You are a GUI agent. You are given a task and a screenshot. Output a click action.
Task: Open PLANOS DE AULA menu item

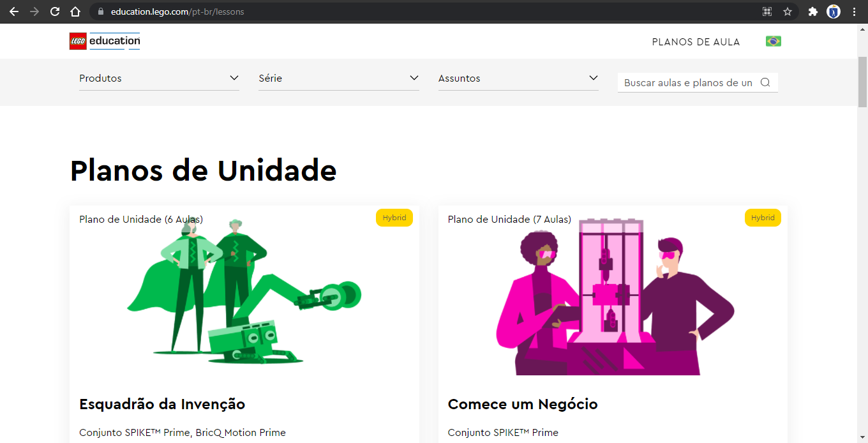click(696, 42)
